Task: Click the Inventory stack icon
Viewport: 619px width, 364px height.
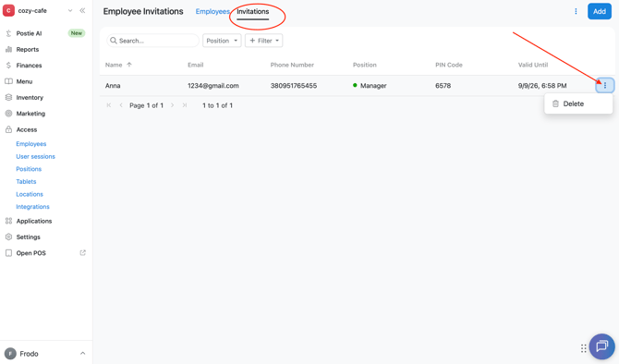Action: pos(8,98)
